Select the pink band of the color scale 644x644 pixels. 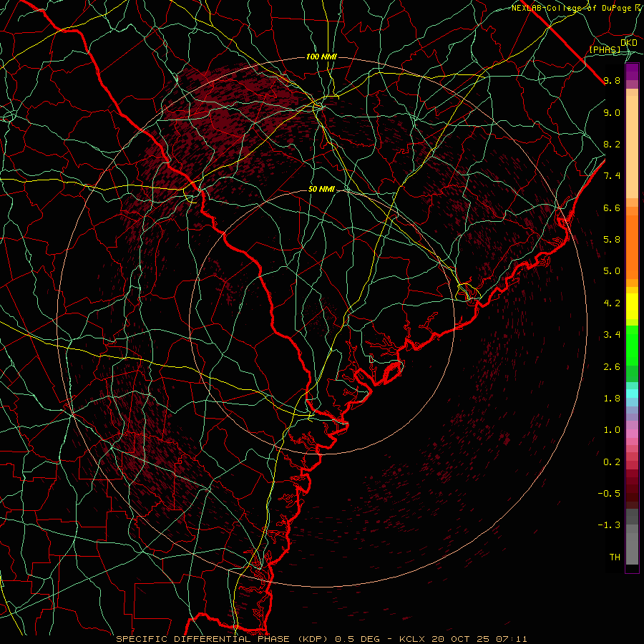point(632,434)
